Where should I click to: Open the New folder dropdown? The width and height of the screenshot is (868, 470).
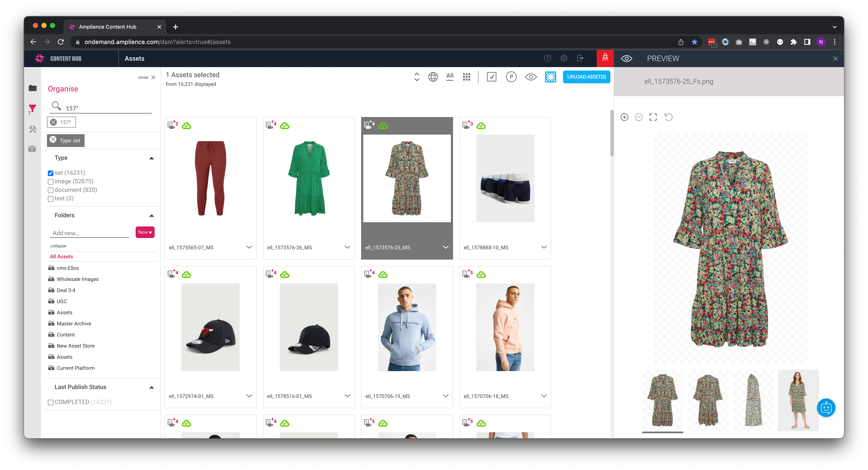point(145,232)
